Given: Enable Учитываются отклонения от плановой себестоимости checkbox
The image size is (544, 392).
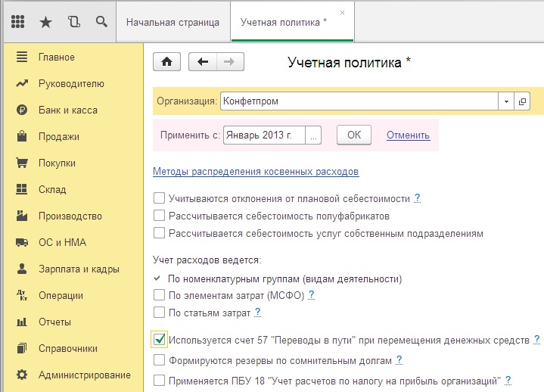Looking at the screenshot, I should (159, 198).
